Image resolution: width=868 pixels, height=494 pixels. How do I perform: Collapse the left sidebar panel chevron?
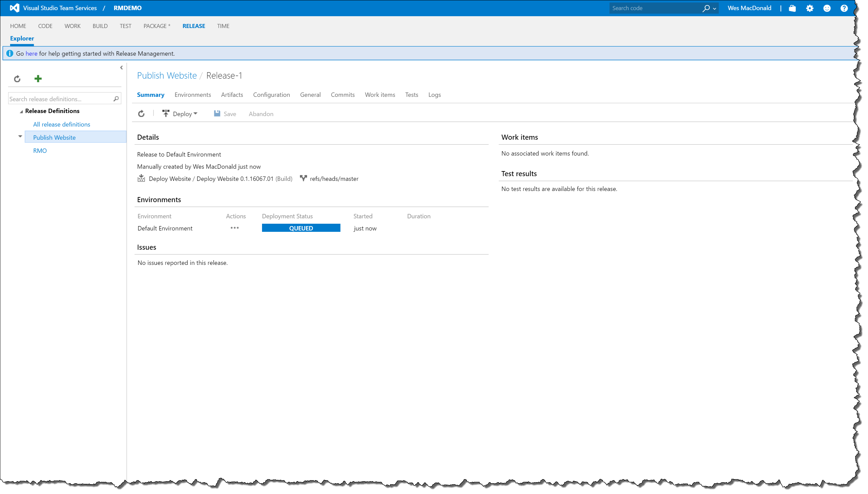[121, 67]
